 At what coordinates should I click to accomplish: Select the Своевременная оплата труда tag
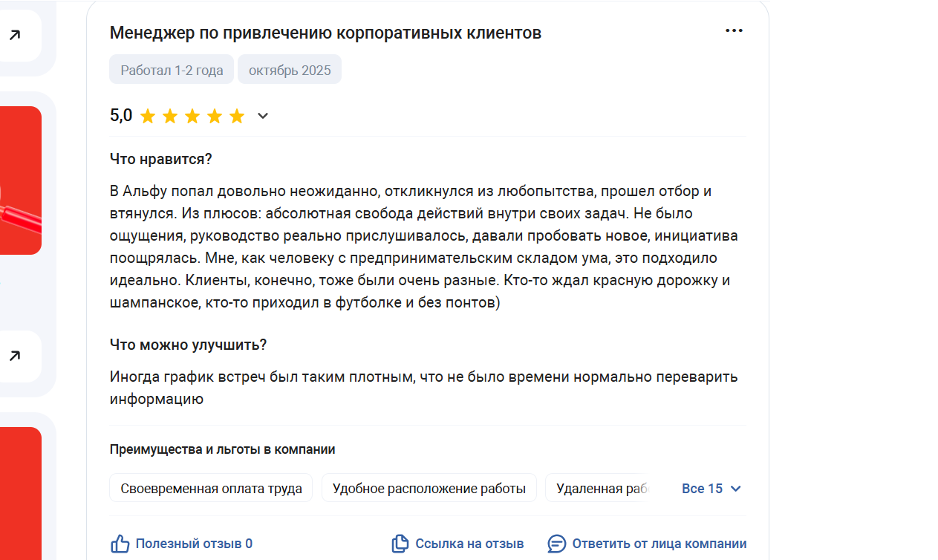(211, 489)
